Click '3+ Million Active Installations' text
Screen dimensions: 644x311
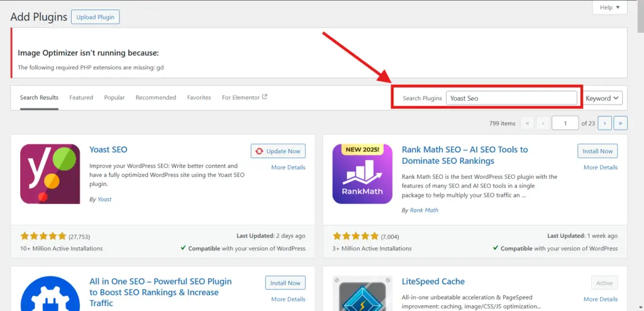[x=372, y=249]
